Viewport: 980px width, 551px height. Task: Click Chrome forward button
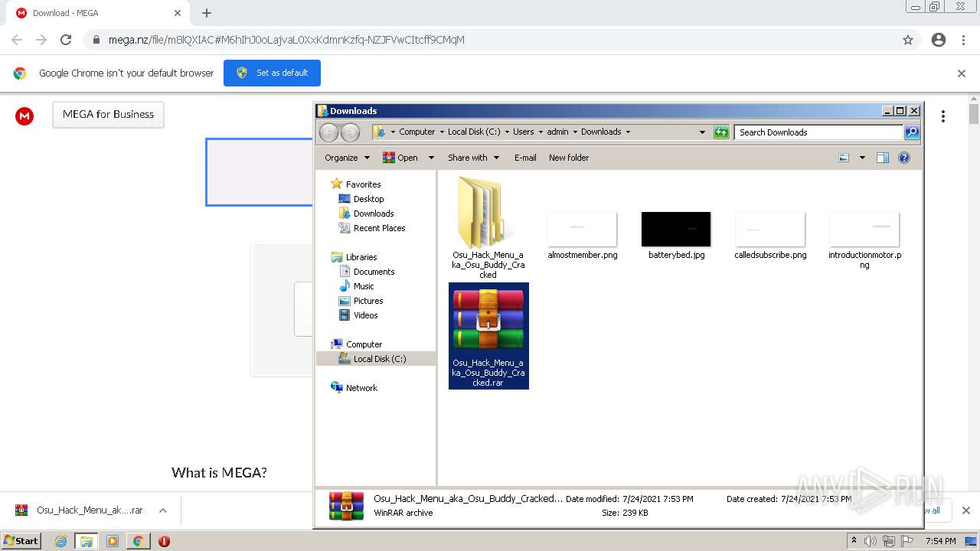pos(41,40)
